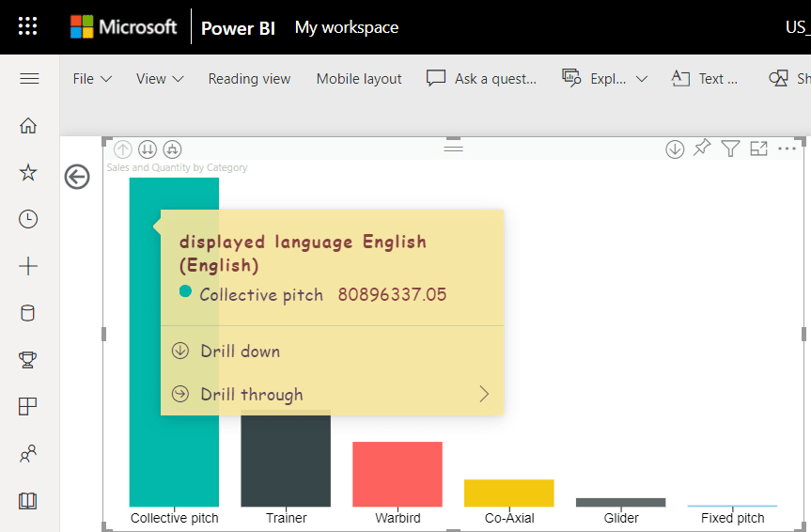Open focus mode for the chart
The width and height of the screenshot is (811, 532).
pos(758,149)
